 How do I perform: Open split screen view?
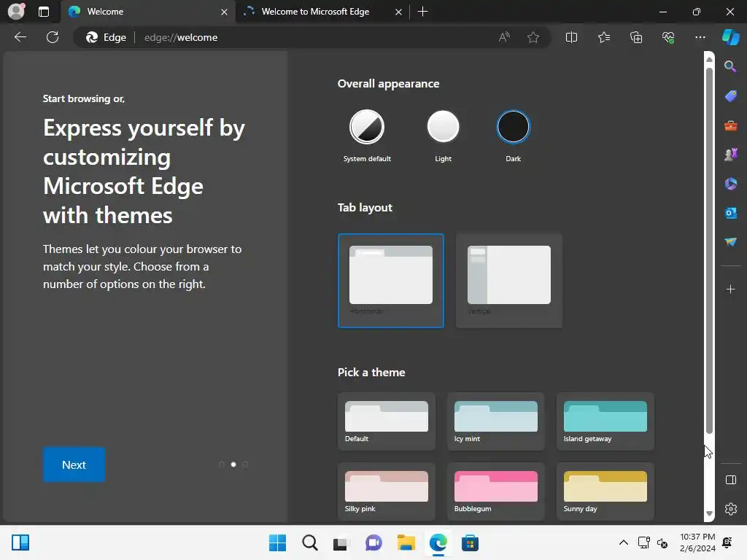tap(571, 37)
